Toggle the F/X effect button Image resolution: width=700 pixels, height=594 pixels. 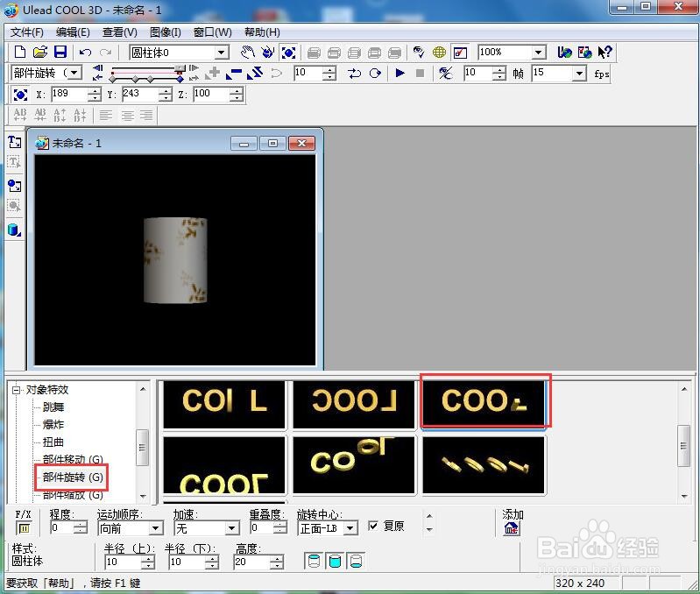[24, 529]
